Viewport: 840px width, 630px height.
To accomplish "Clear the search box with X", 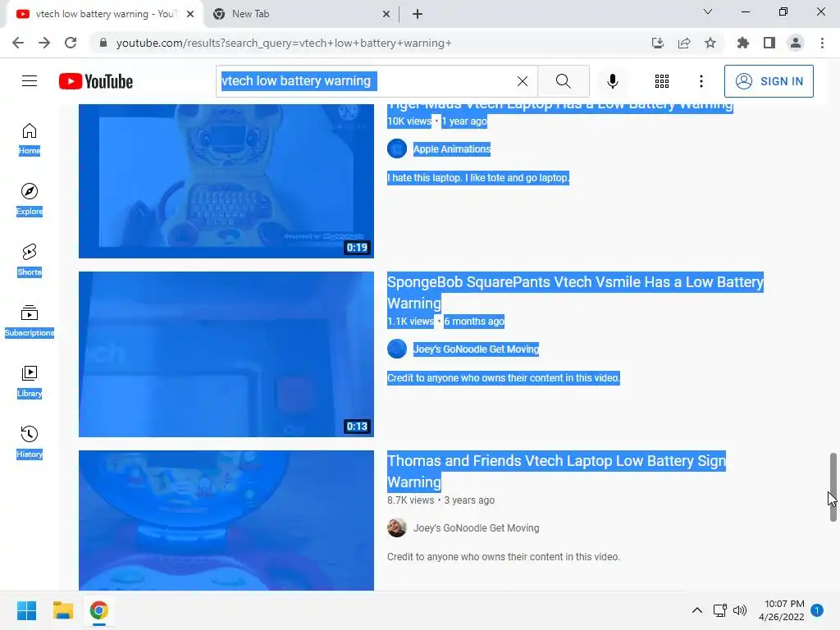I will (523, 81).
